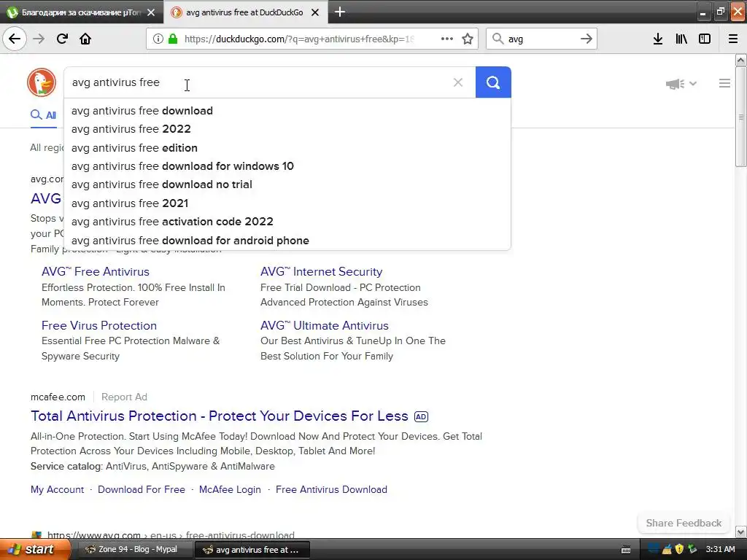The height and width of the screenshot is (560, 747).
Task: Show site information icon in address bar
Action: 158,39
